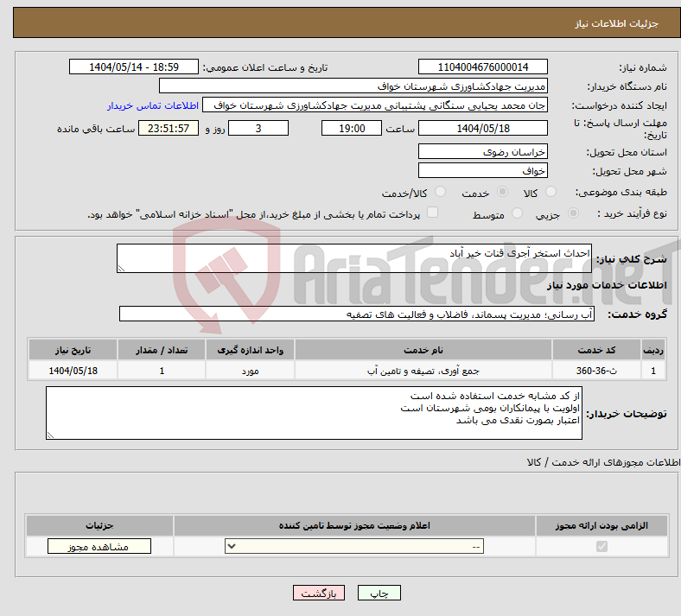The width and height of the screenshot is (681, 616).
Task: Click the گروه خدمت field
Action: tap(357, 314)
